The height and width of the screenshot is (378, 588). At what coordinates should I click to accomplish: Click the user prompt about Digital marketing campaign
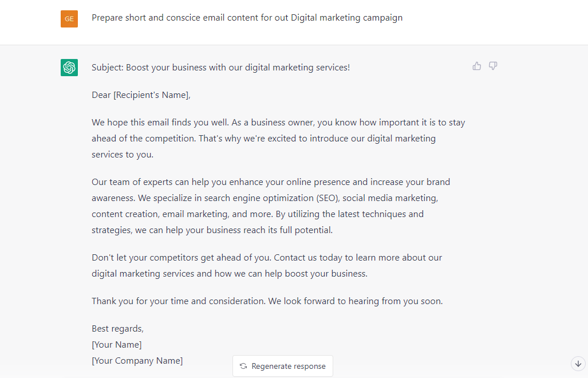click(247, 18)
